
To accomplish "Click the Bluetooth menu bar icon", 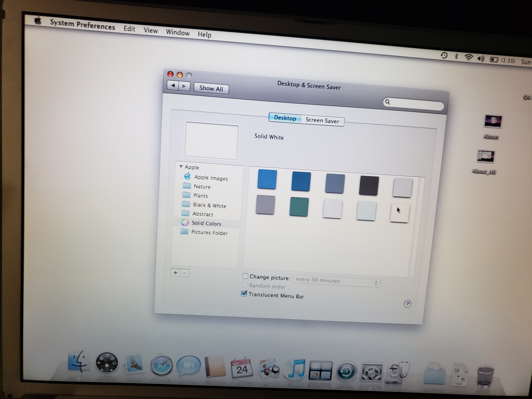I will click(456, 57).
